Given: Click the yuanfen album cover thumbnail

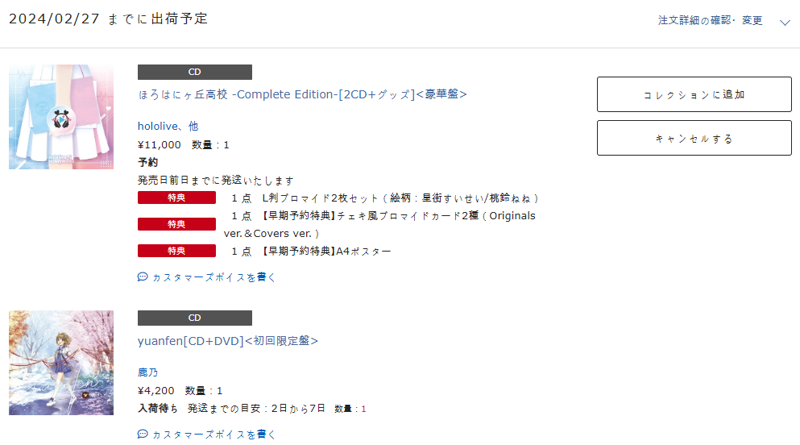Looking at the screenshot, I should point(61,363).
